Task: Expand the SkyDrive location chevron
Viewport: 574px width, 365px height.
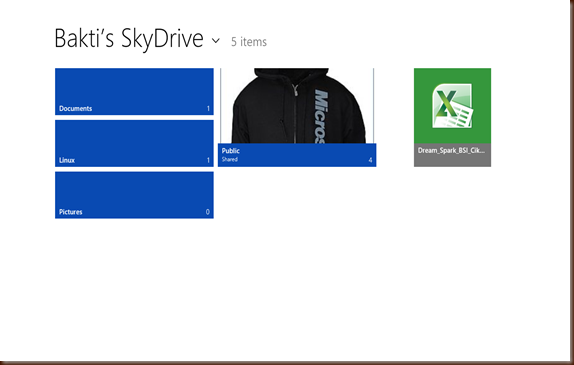Action: pos(216,40)
